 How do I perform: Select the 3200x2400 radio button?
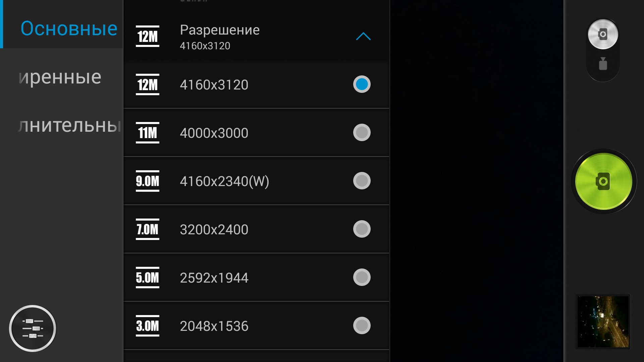coord(362,229)
